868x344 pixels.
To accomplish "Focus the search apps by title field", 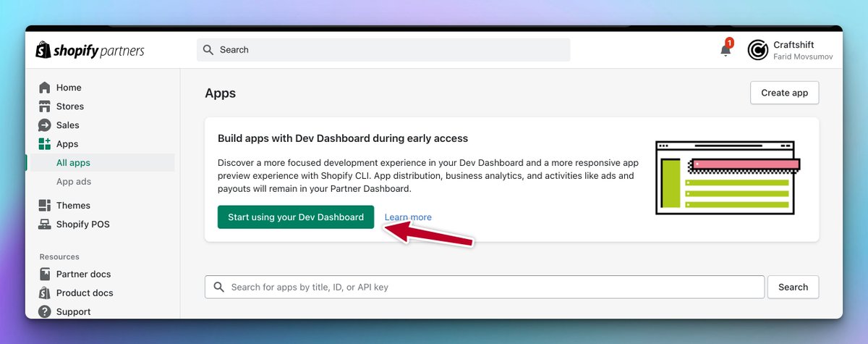I will [485, 287].
